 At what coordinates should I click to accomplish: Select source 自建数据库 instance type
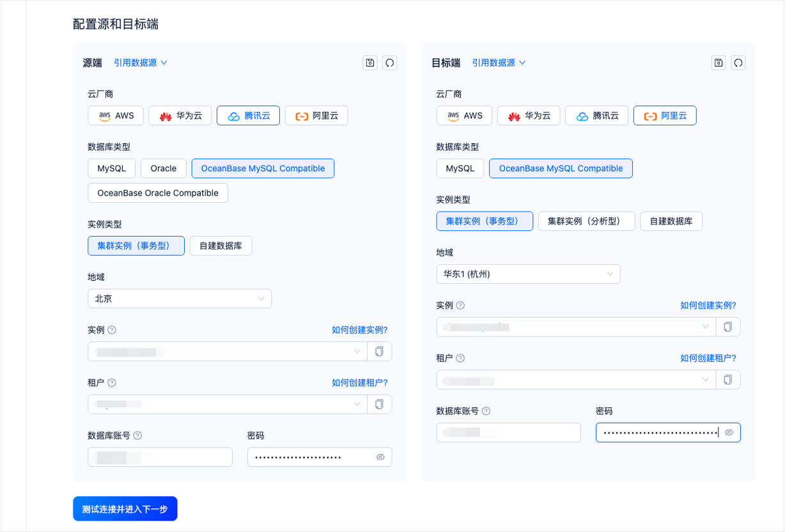[x=221, y=246]
